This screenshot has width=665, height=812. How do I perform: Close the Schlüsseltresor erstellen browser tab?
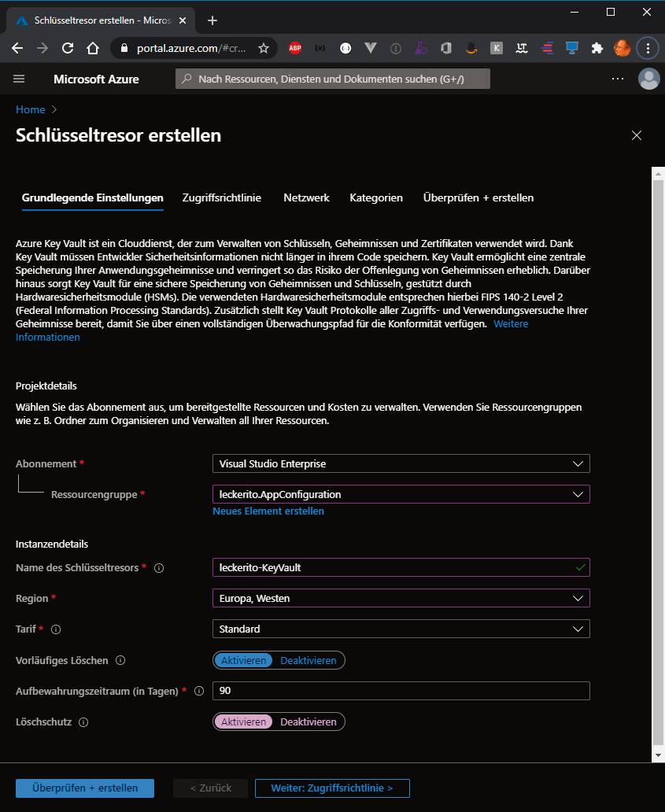(x=183, y=20)
